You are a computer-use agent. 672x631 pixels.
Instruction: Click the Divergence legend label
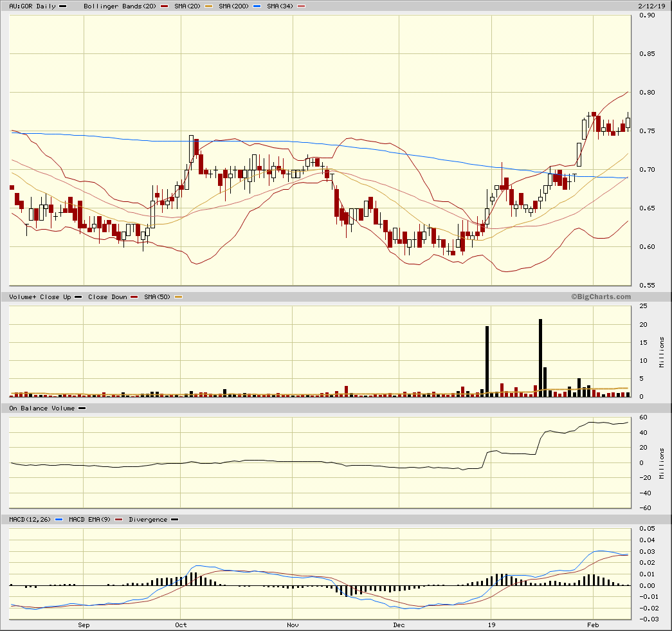[148, 520]
